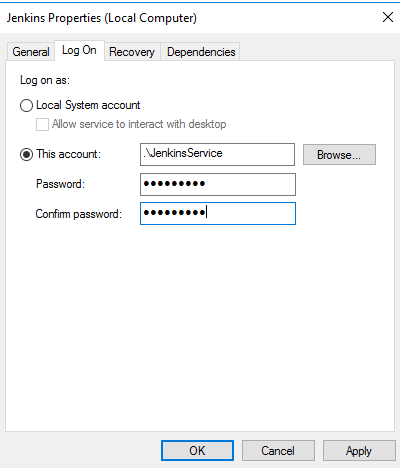
Task: Enable Allow service to interact with desktop
Action: (42, 125)
